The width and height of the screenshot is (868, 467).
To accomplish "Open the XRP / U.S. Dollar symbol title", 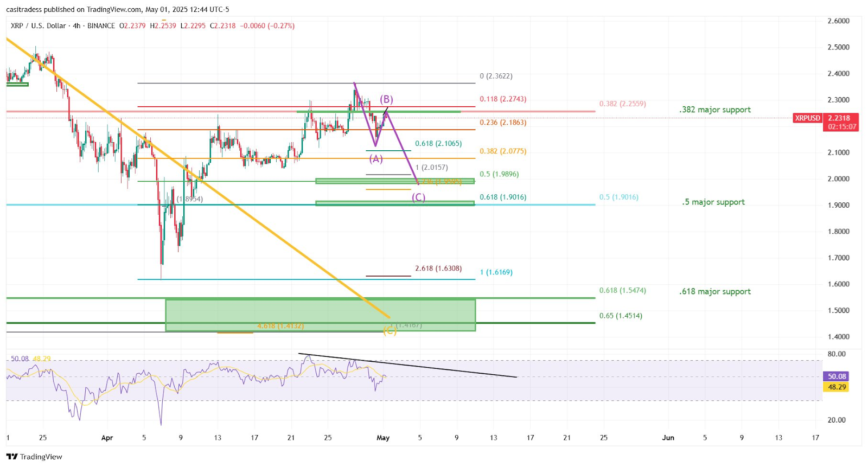I will pyautogui.click(x=38, y=25).
